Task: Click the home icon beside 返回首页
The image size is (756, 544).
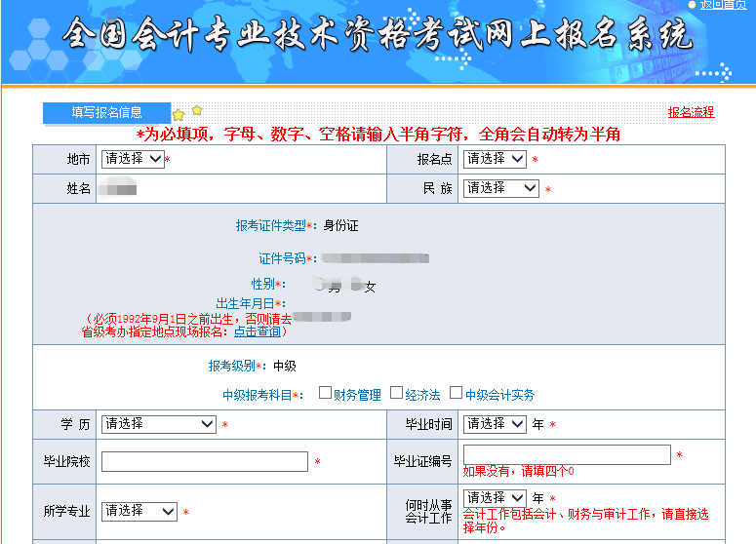Action: click(693, 4)
